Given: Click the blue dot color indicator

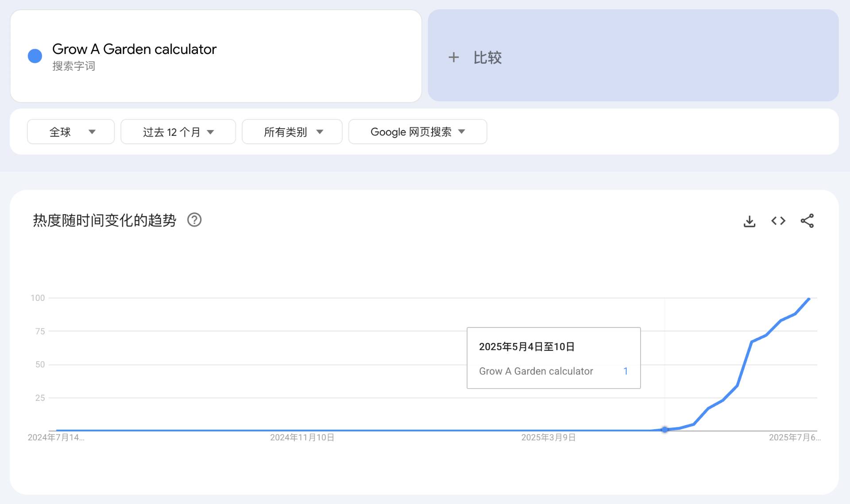Looking at the screenshot, I should [x=35, y=56].
